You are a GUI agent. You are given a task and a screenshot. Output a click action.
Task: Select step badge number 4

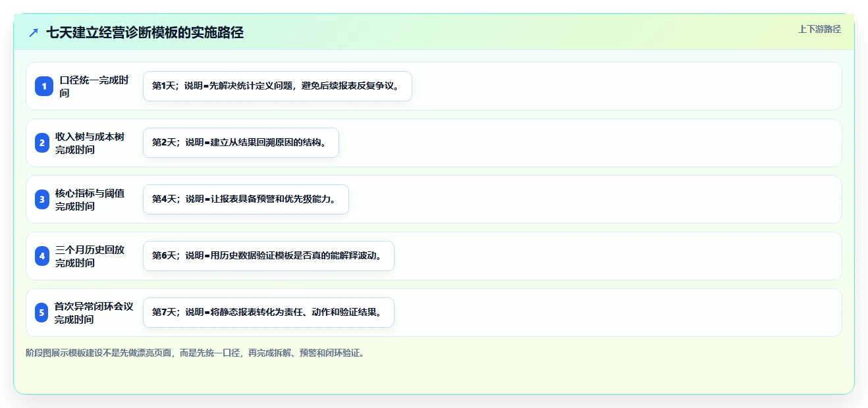[42, 256]
